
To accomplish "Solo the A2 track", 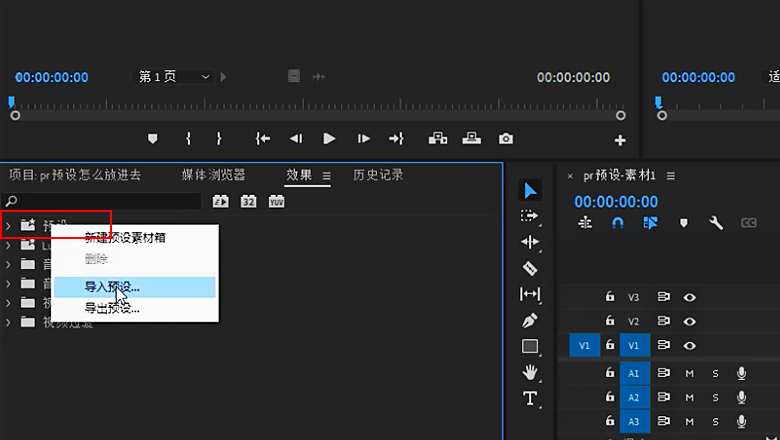I will (x=715, y=398).
